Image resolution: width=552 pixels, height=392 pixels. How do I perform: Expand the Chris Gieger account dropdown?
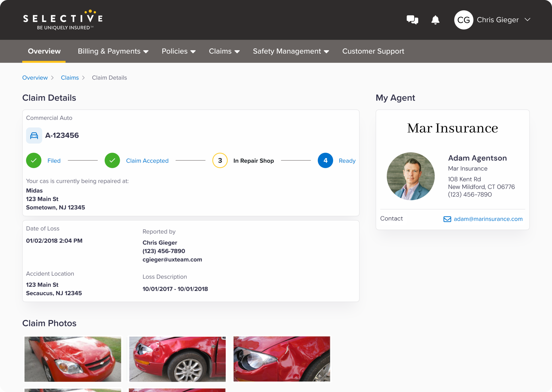pos(527,20)
